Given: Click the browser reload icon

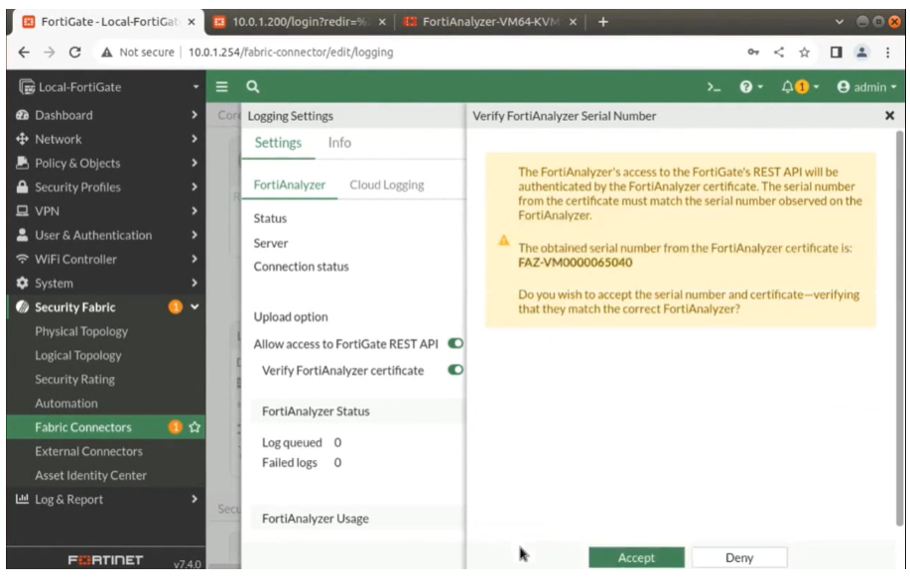Looking at the screenshot, I should click(x=74, y=53).
